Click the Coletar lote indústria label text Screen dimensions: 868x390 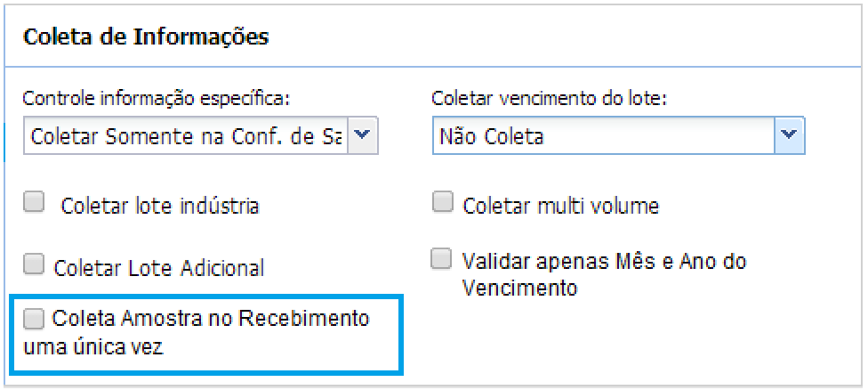pos(160,207)
